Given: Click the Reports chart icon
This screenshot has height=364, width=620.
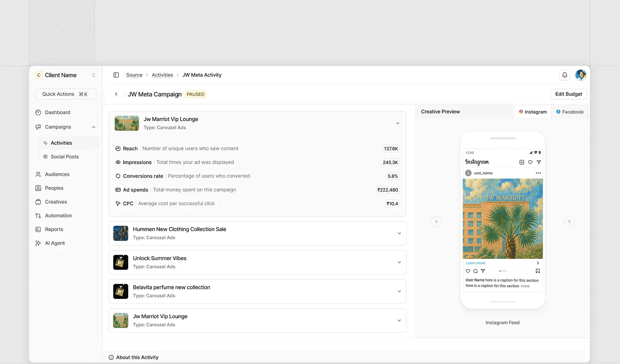Looking at the screenshot, I should click(38, 230).
